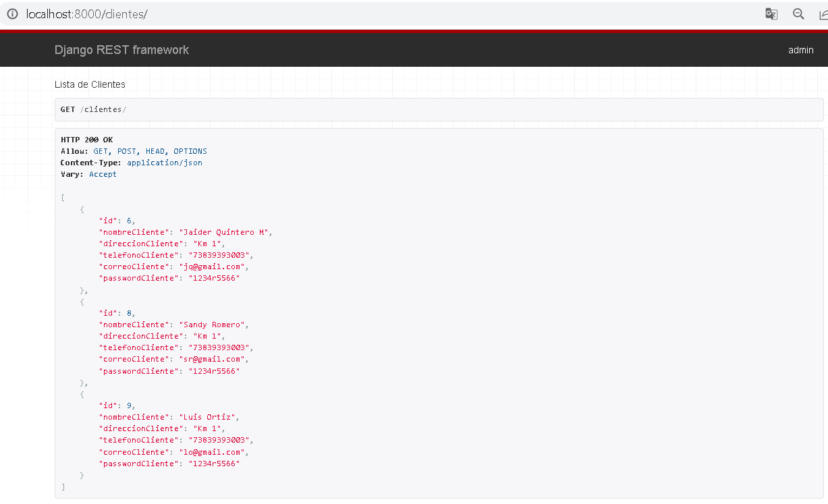Click the telefonoCliente line of Sandy Romero's record
Viewport: 828px width, 504px height.
click(x=175, y=347)
